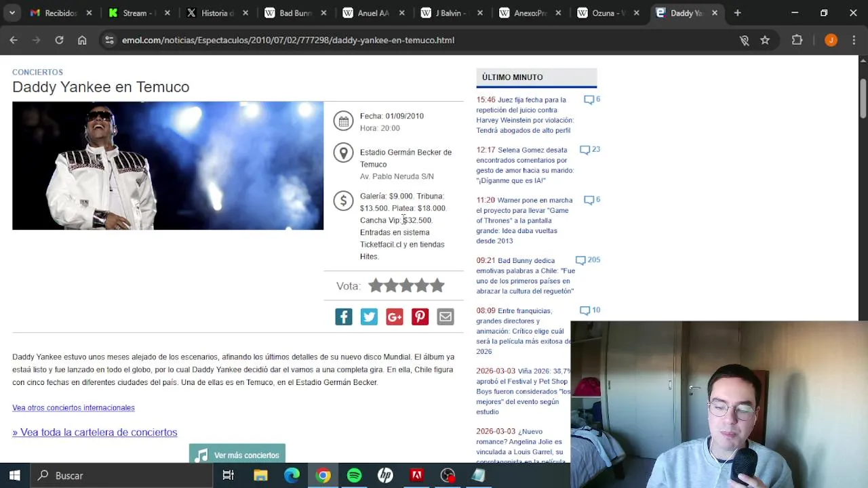Switch to the Bad Bunny Wikipedia tab
The image size is (868, 488).
pos(296,13)
